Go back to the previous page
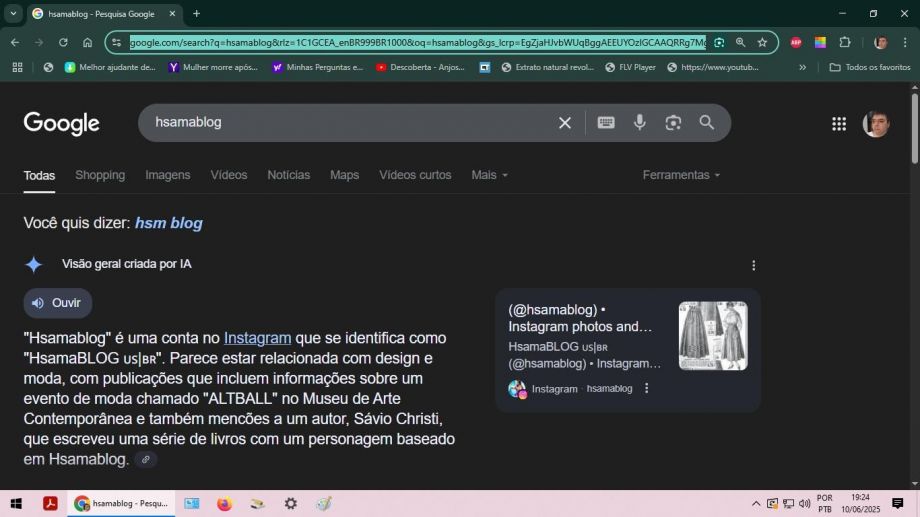Screen dimensions: 920x517 coord(15,42)
